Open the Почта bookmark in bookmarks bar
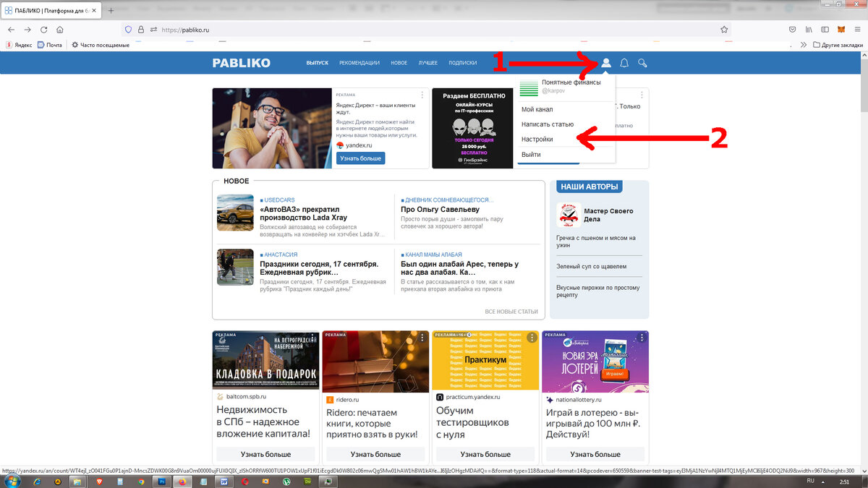 click(x=49, y=45)
